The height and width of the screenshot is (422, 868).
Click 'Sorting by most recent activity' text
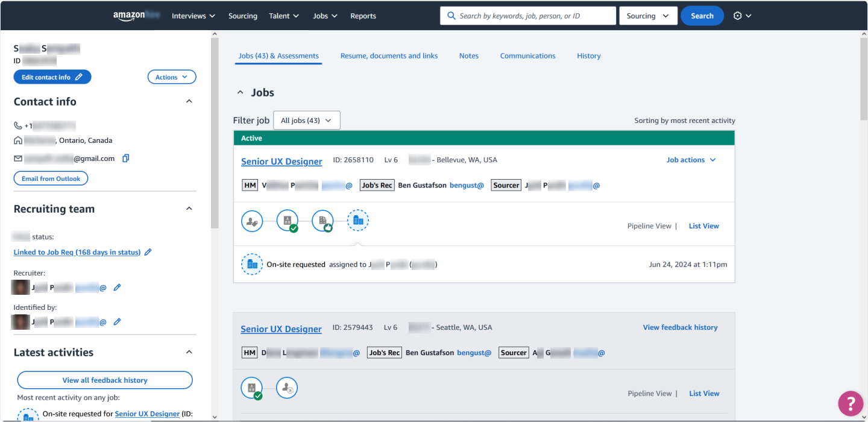point(685,121)
